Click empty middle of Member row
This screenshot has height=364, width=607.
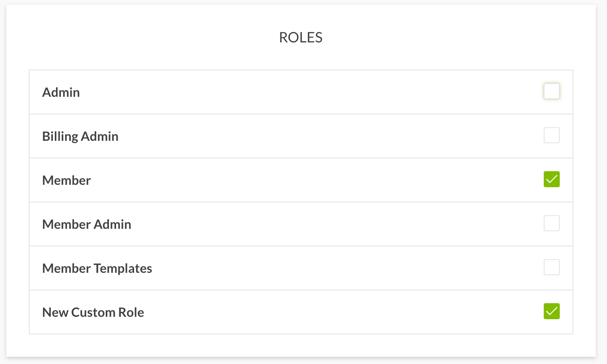point(300,180)
